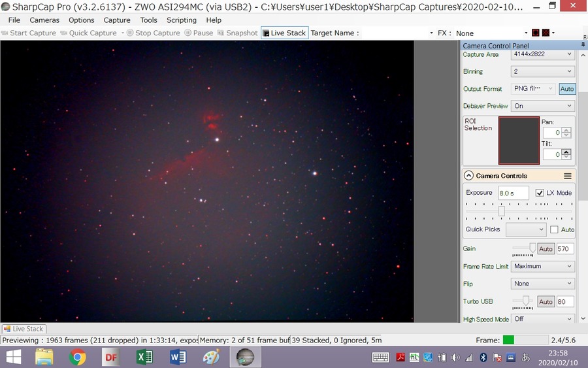The width and height of the screenshot is (588, 368).
Task: Open Excel from the taskbar
Action: (144, 357)
